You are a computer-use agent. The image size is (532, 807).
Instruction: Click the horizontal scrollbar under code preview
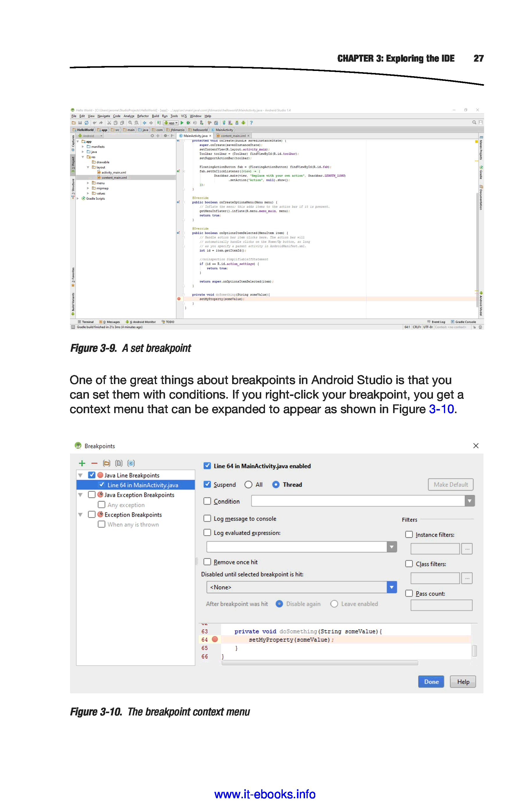pyautogui.click(x=320, y=663)
